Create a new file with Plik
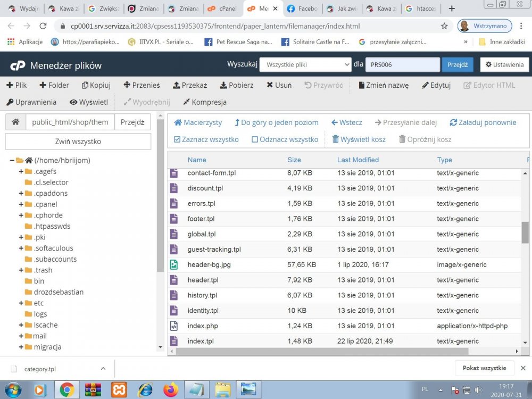Screen dimensions: 532x399 click(x=16, y=85)
